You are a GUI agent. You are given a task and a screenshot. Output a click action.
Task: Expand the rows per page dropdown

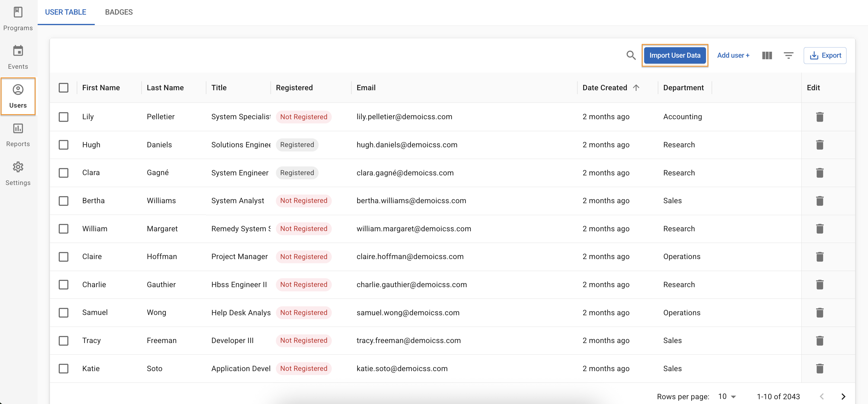click(x=727, y=397)
